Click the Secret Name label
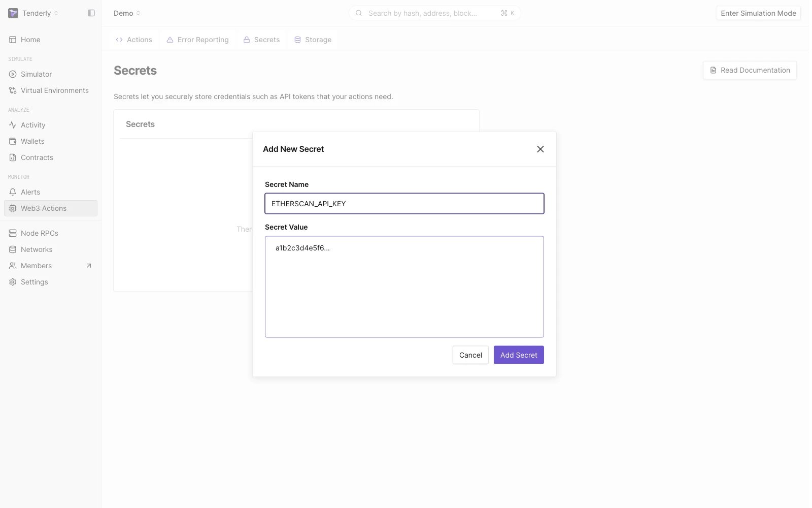The image size is (812, 508). tap(287, 184)
